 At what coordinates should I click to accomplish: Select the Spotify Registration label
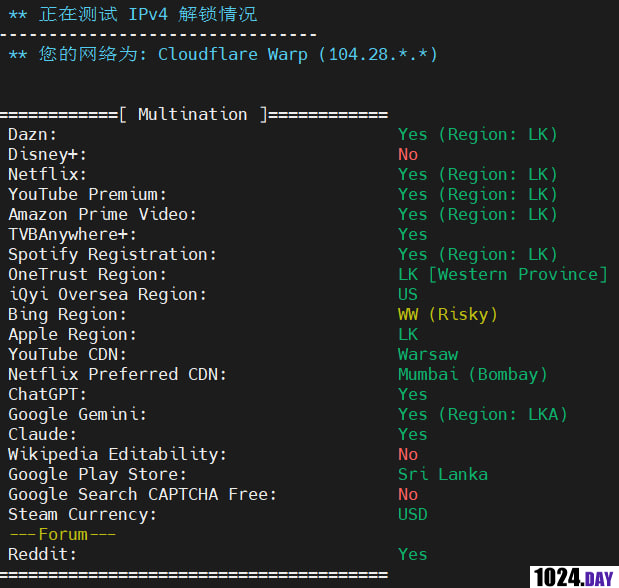pos(112,254)
